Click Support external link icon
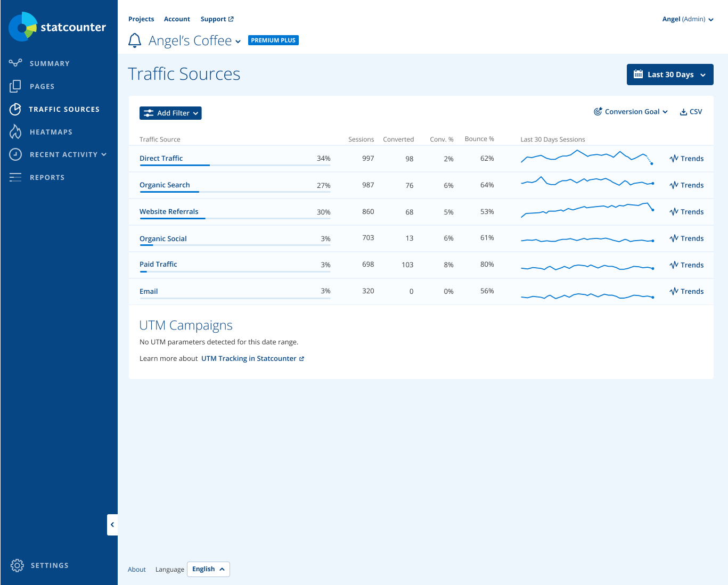The image size is (728, 585). pyautogui.click(x=231, y=19)
